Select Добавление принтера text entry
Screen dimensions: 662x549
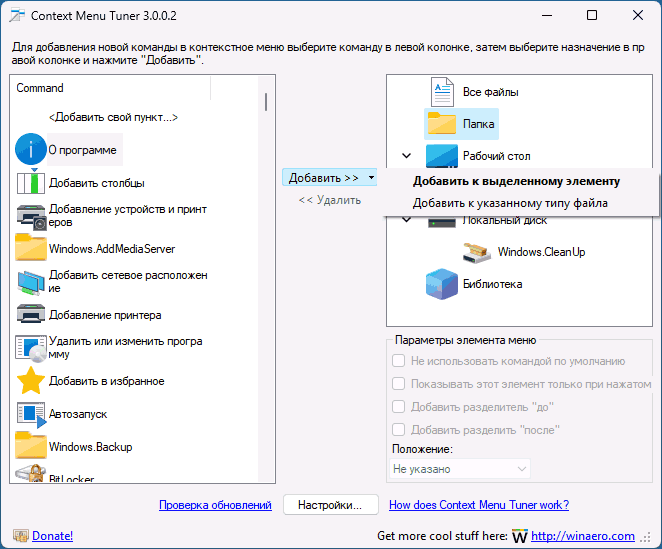pyautogui.click(x=105, y=315)
